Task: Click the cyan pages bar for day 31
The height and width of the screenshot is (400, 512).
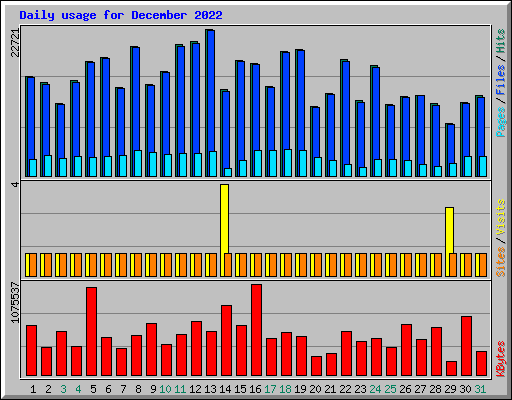Action: pyautogui.click(x=483, y=166)
